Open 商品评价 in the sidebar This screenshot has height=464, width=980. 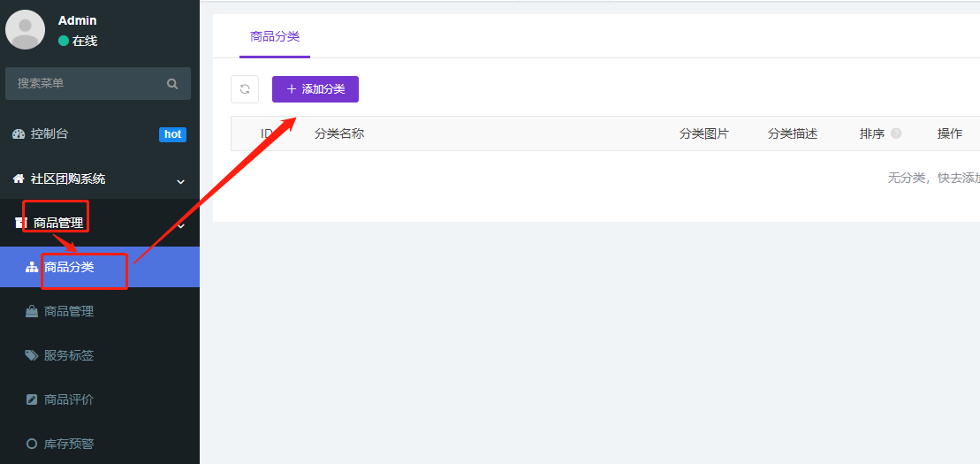(100, 399)
